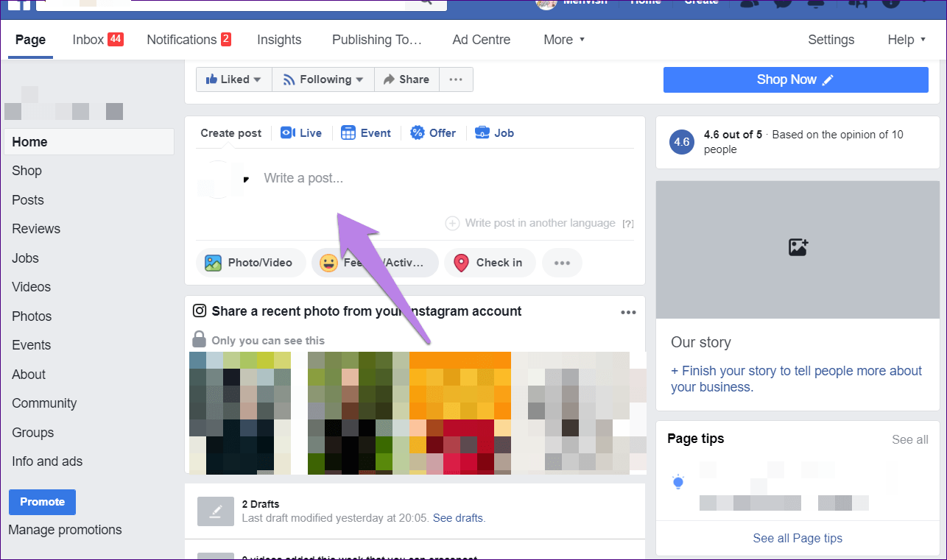Open the three-dot menu beside Share

pos(456,79)
